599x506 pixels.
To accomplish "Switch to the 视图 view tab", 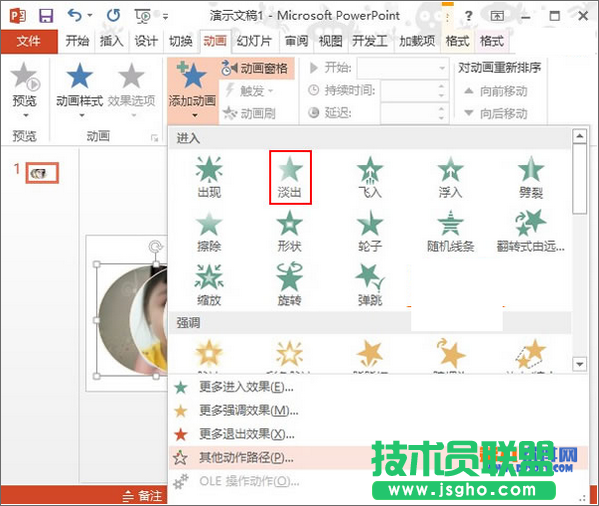I will tap(331, 41).
